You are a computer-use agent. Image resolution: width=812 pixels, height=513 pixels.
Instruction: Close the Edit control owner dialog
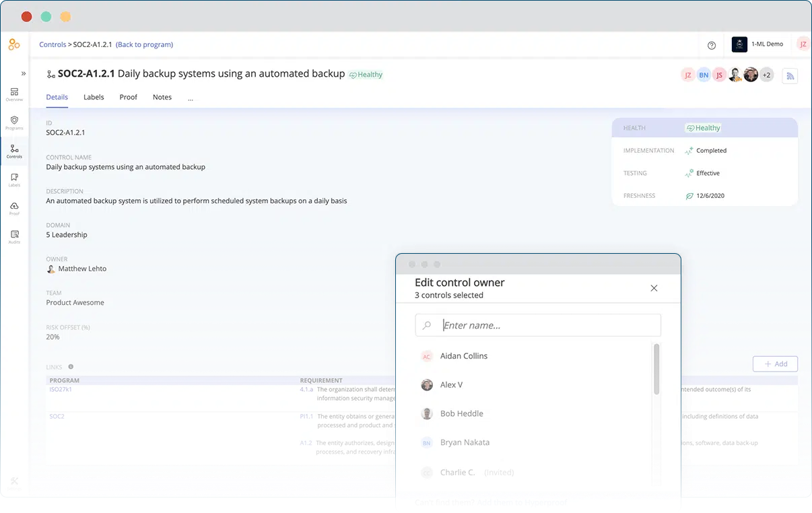654,288
